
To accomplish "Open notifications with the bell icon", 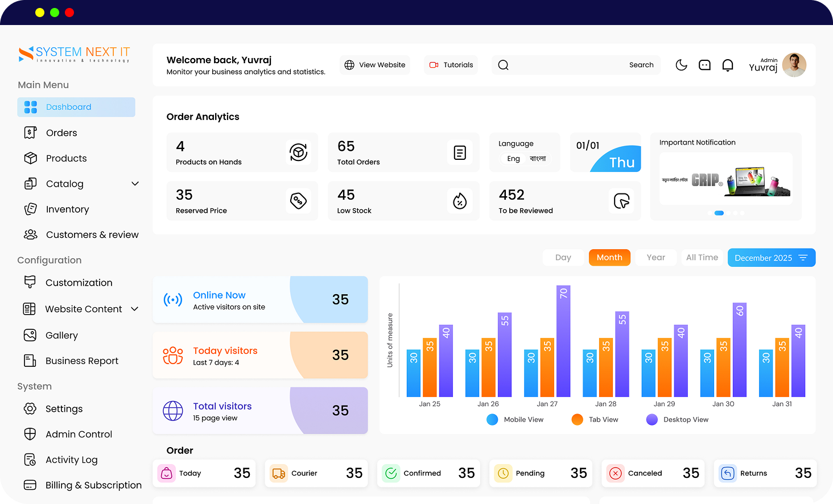I will point(728,65).
